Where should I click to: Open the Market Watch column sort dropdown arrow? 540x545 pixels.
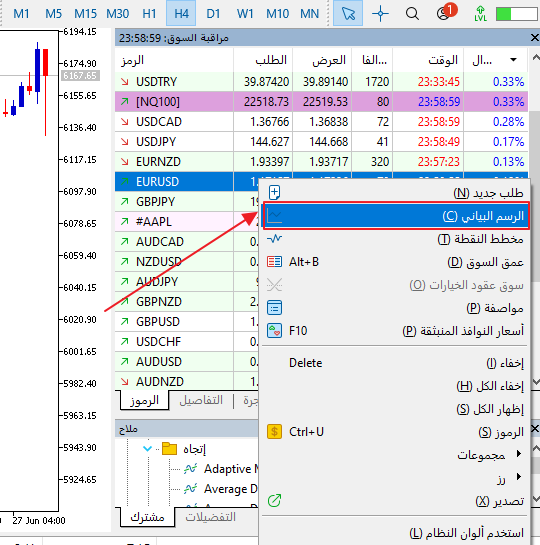coord(513,60)
